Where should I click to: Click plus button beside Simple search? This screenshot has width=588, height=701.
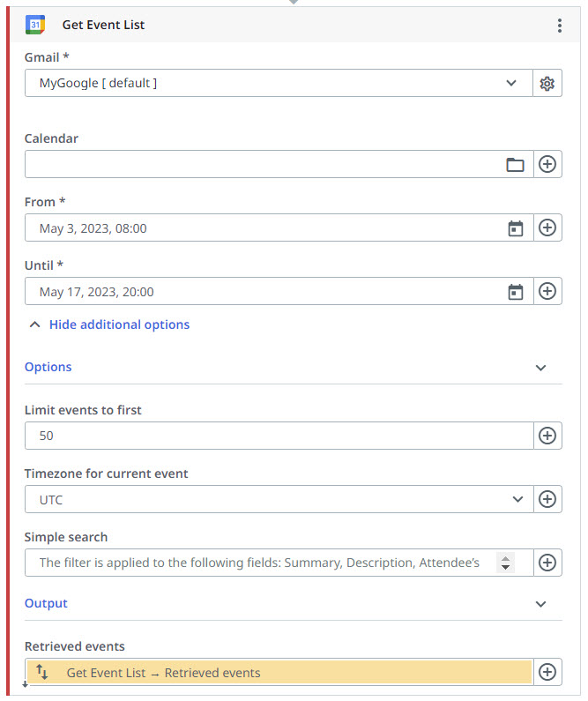pyautogui.click(x=547, y=563)
